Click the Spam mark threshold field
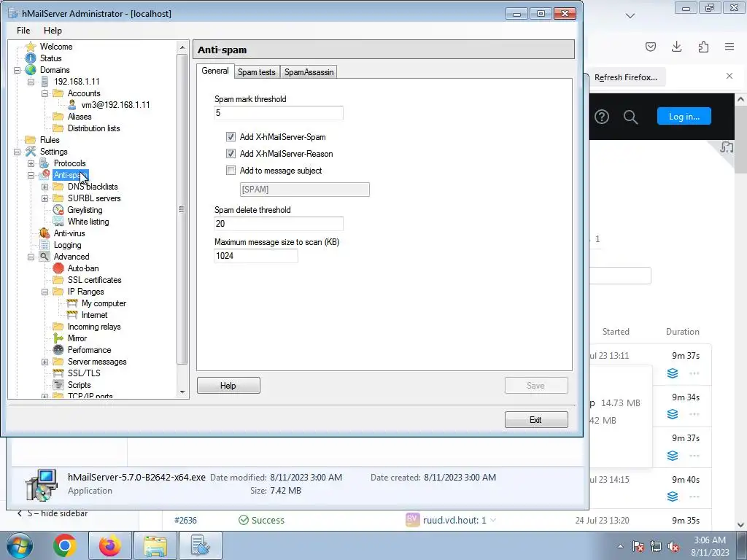 [278, 113]
